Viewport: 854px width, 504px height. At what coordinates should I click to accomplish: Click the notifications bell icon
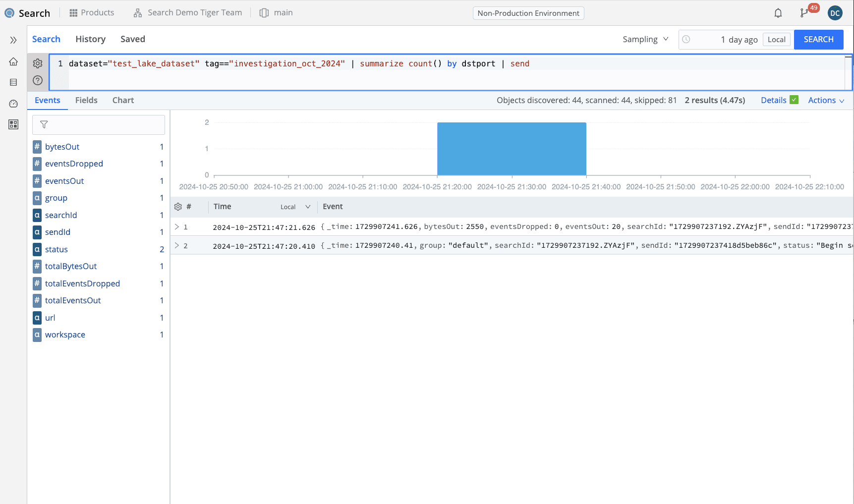778,13
